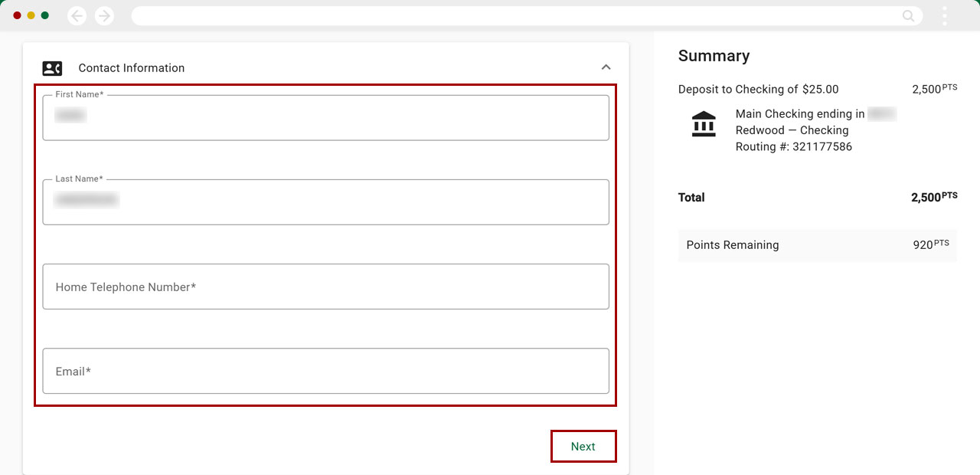
Task: Click the Summary heading
Action: pos(714,56)
